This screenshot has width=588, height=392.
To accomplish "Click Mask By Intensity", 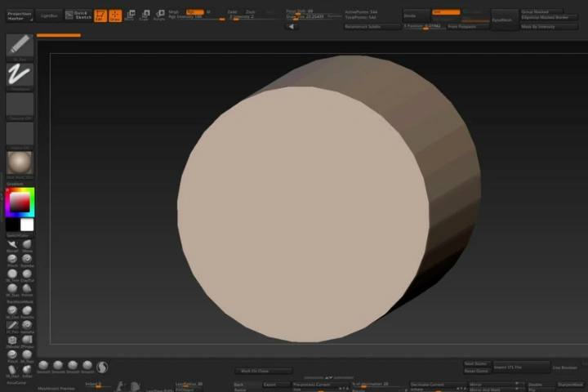I will 549,27.
